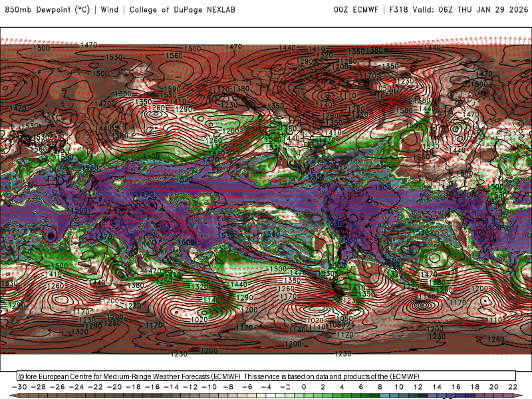Image resolution: width=532 pixels, height=399 pixels.
Task: Click the -28 color scale label
Action: click(39, 387)
